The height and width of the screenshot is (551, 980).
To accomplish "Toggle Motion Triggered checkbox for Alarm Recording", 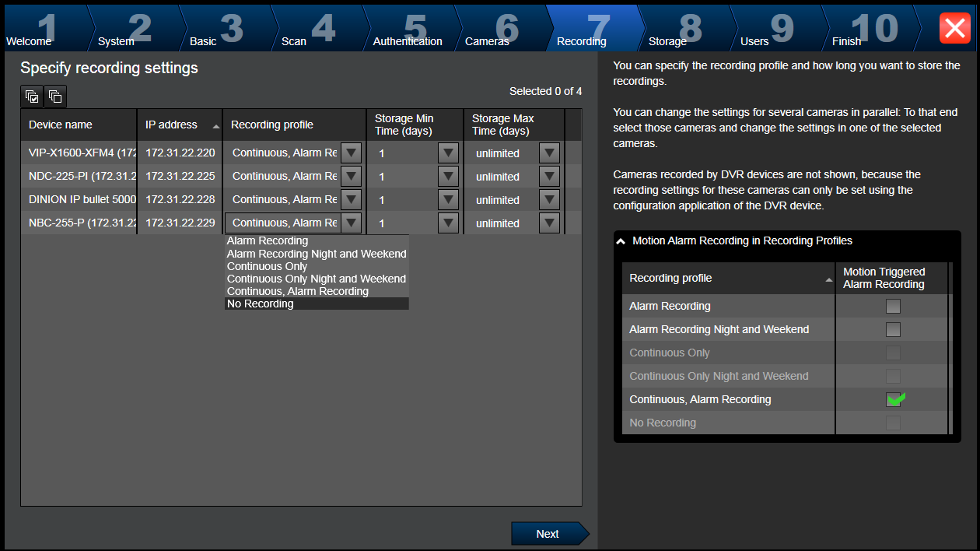I will coord(893,306).
